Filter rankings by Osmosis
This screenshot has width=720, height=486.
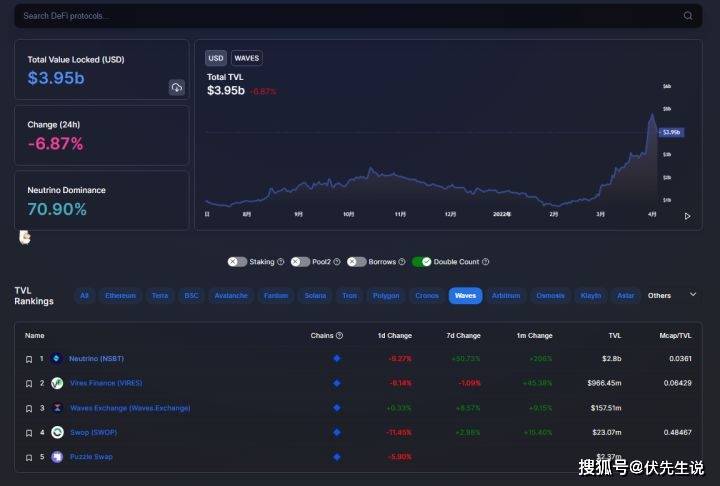click(550, 295)
